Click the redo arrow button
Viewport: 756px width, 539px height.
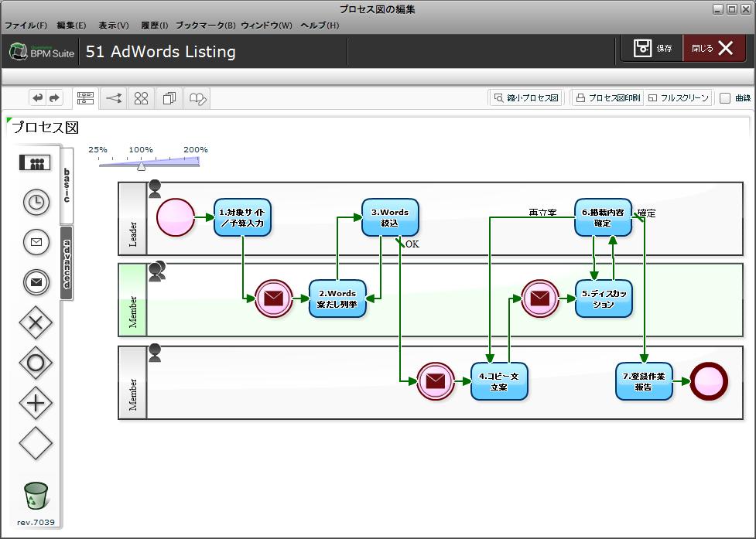coord(54,98)
